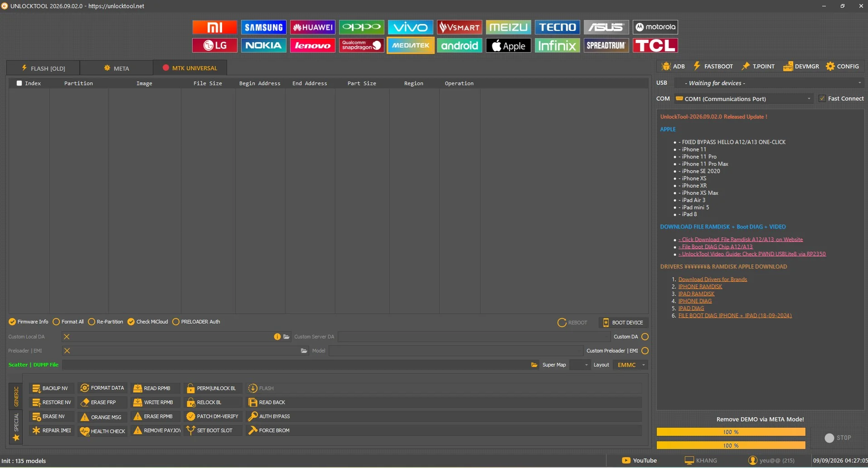Image resolution: width=868 pixels, height=468 pixels.
Task: Click BOOT DEVICE button
Action: 624,323
